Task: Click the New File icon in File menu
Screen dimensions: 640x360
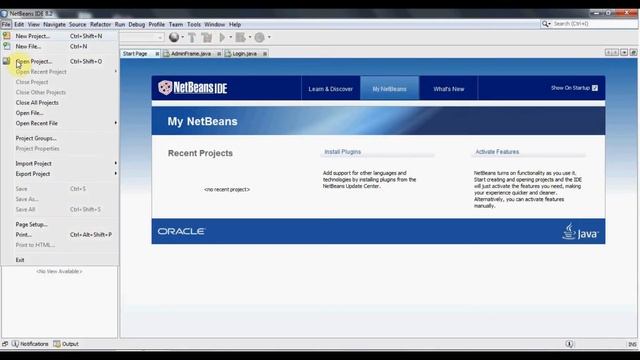Action: 7,46
